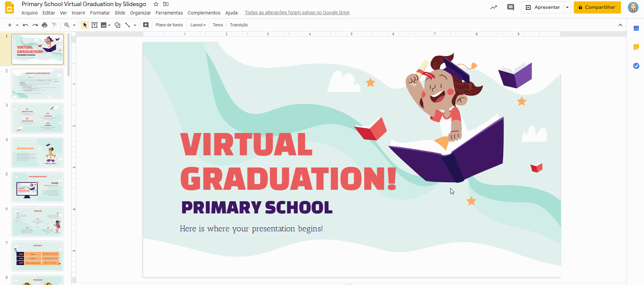Image resolution: width=644 pixels, height=285 pixels.
Task: Click the redo arrow
Action: click(x=35, y=25)
